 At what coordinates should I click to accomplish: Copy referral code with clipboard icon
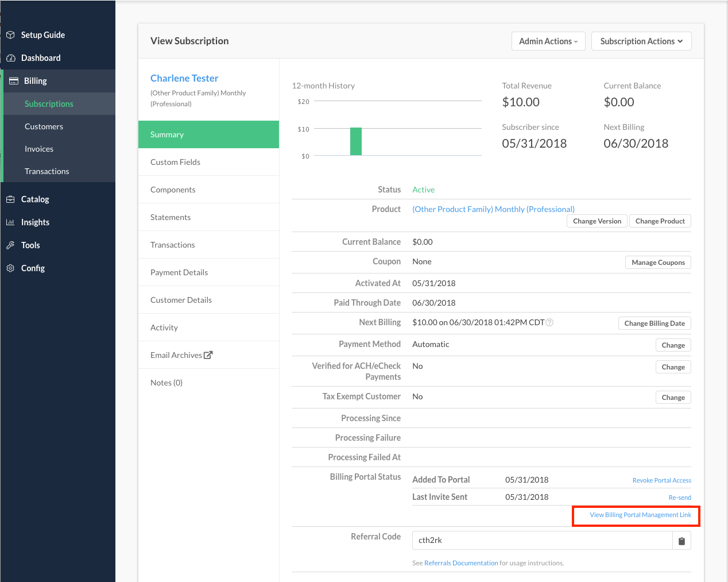[x=681, y=541]
